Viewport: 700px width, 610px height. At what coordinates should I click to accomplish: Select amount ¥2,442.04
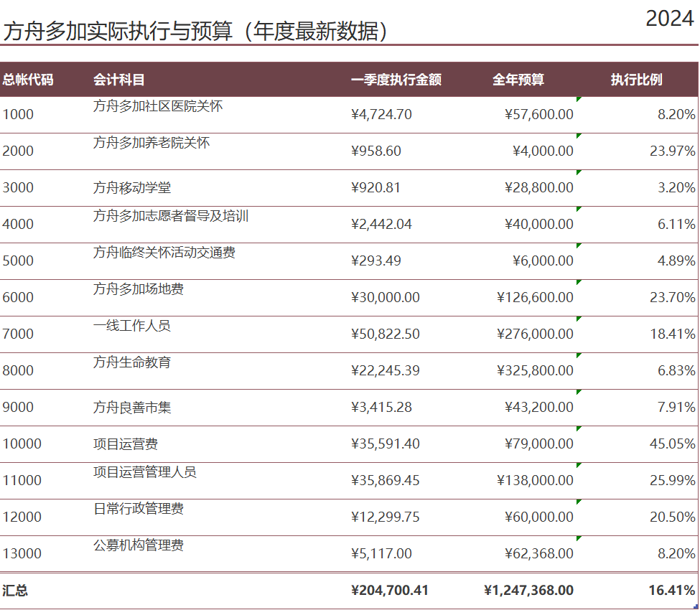tap(381, 224)
